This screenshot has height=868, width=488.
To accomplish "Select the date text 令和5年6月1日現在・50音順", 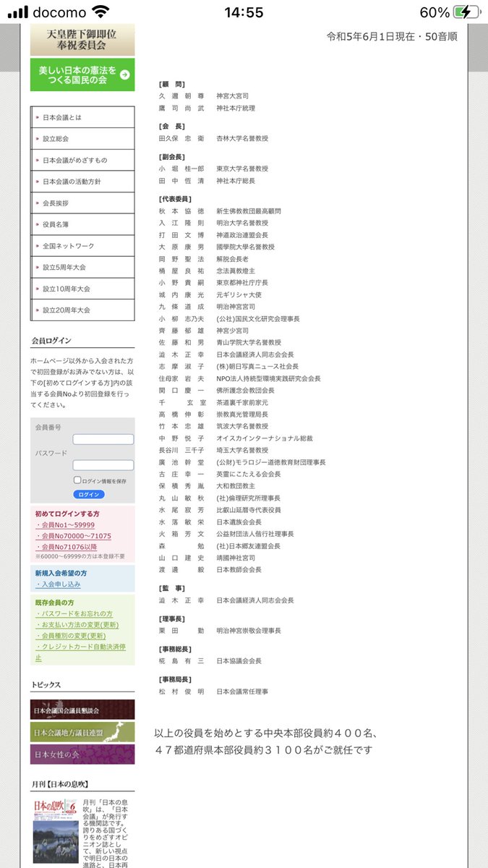I will click(392, 36).
